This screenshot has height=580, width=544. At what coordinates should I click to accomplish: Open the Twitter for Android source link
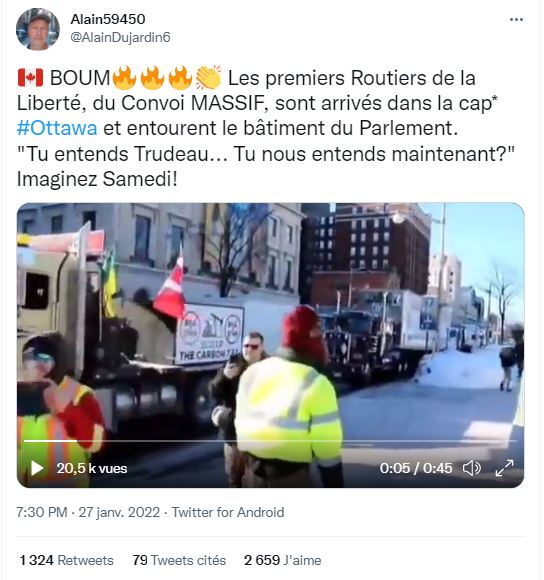point(228,512)
